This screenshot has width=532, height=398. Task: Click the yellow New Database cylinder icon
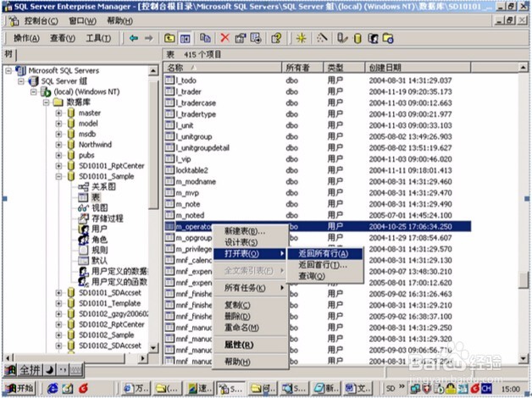click(357, 38)
